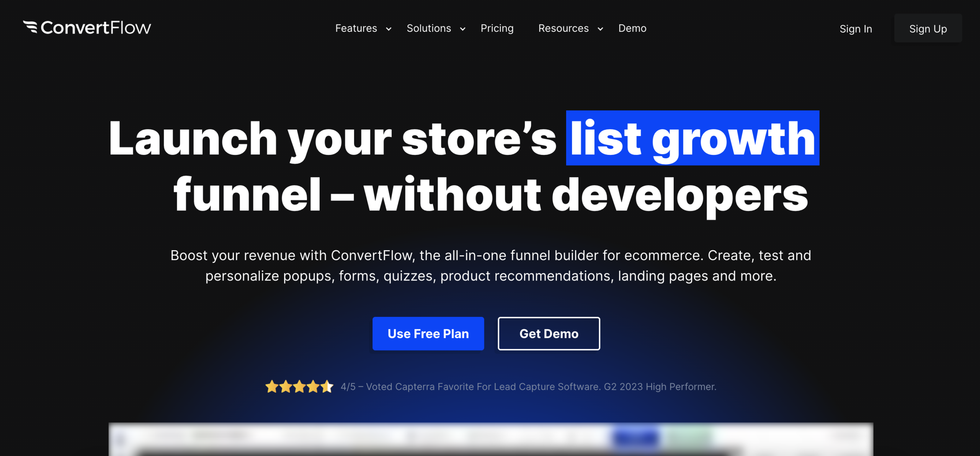Open the Use Free Plan signup
The image size is (980, 456).
(x=428, y=333)
